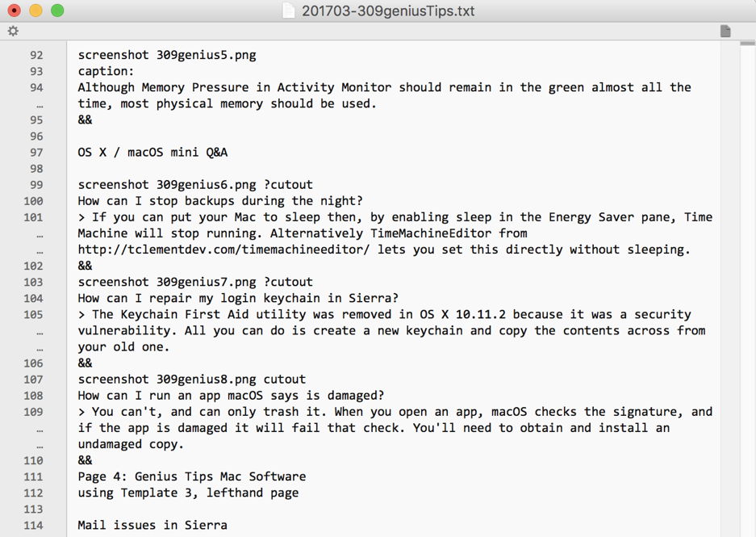Minimize the window with the yellow button
This screenshot has height=537, width=756.
click(36, 10)
